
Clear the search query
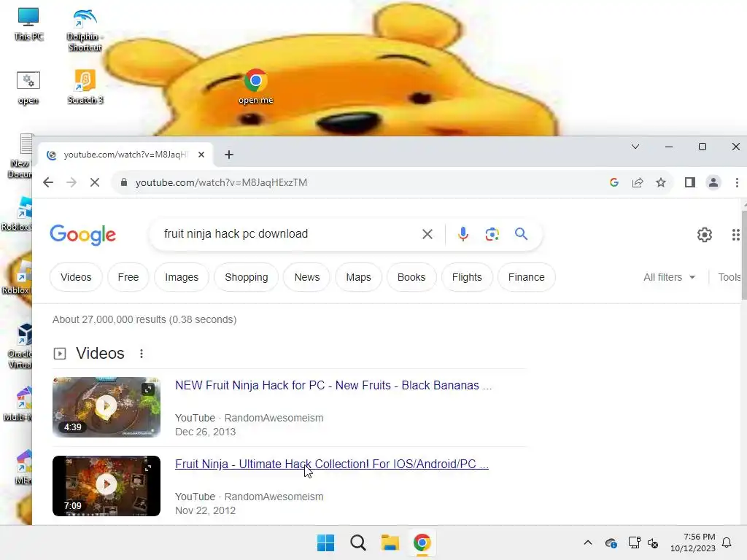pos(427,234)
